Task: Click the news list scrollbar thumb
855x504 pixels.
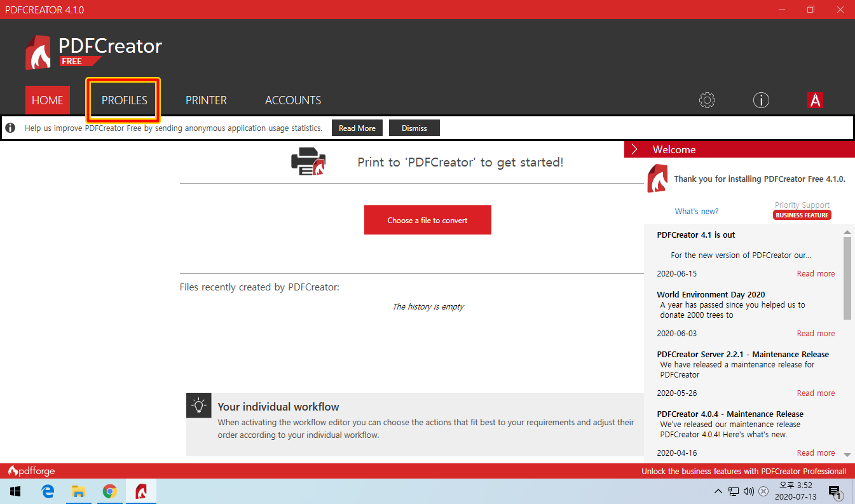Action: 847,278
